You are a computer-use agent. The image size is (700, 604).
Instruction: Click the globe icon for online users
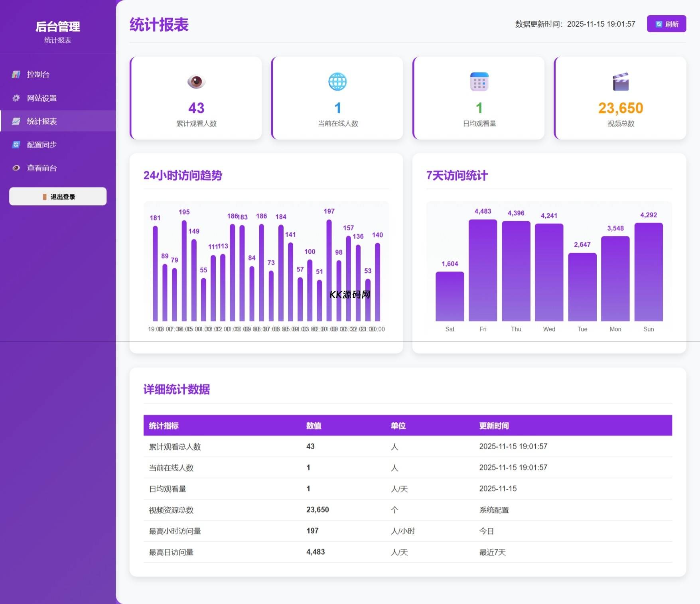337,82
